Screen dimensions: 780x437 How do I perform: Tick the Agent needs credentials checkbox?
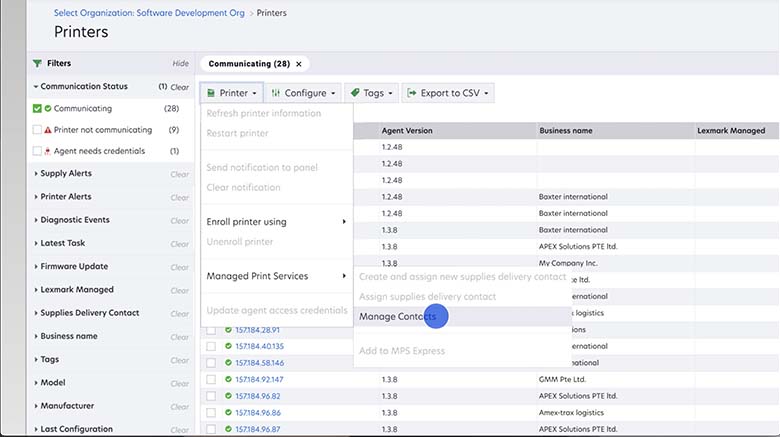click(37, 151)
